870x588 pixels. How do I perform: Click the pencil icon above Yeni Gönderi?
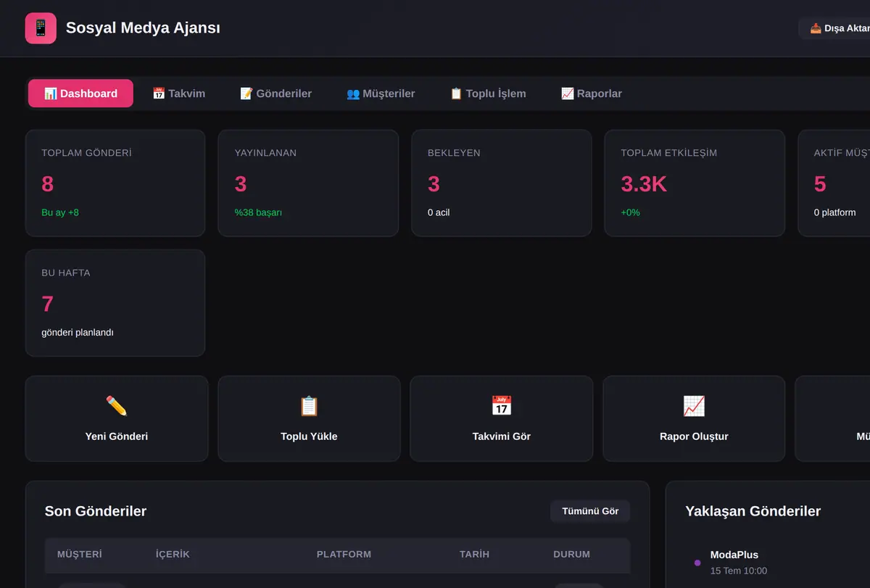(117, 406)
